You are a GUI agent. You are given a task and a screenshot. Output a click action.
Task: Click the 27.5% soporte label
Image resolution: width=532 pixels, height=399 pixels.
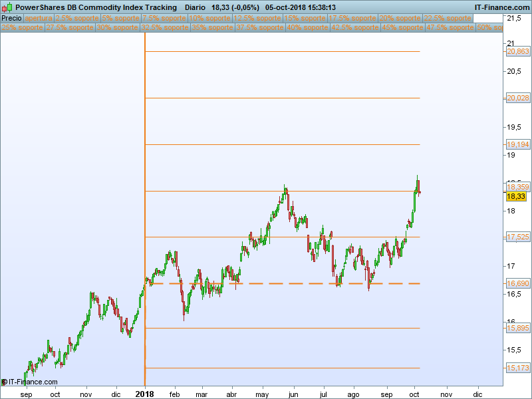(x=70, y=27)
